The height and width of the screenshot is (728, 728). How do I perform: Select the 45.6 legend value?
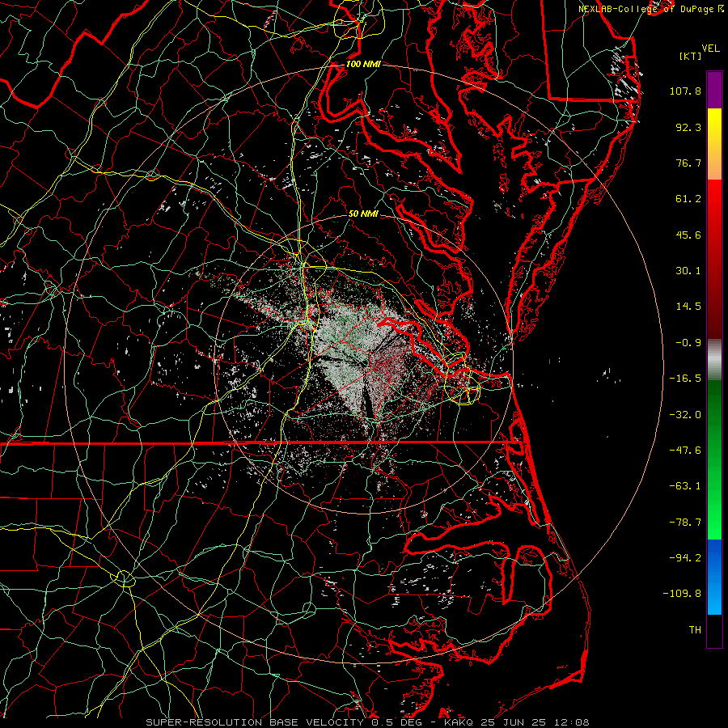pyautogui.click(x=688, y=235)
